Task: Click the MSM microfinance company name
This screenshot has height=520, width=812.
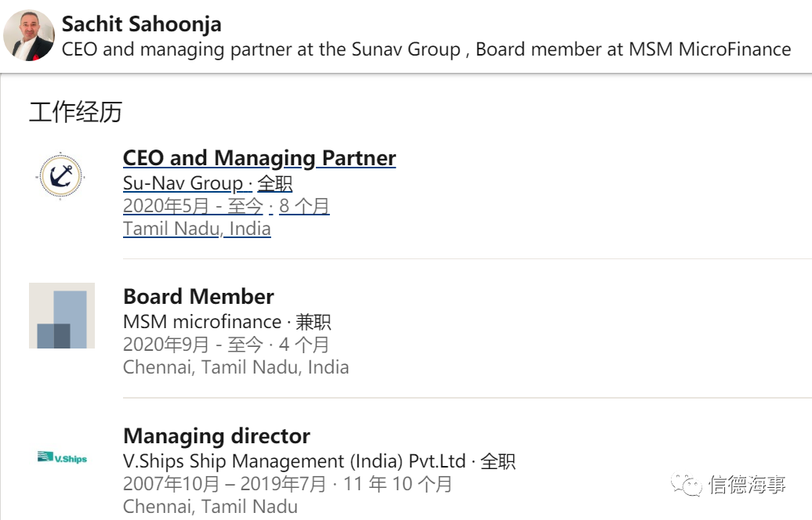Action: coord(202,321)
